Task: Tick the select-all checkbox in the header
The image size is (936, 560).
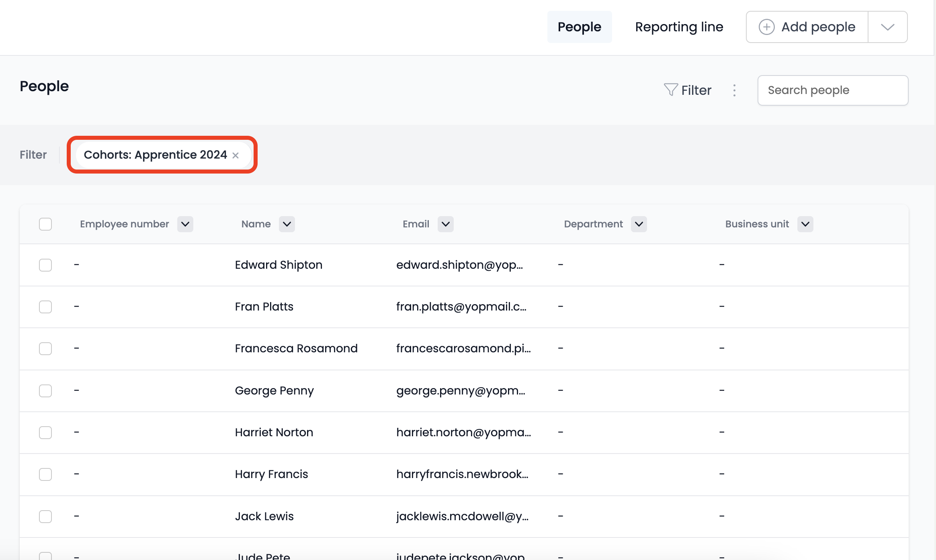Action: click(45, 224)
